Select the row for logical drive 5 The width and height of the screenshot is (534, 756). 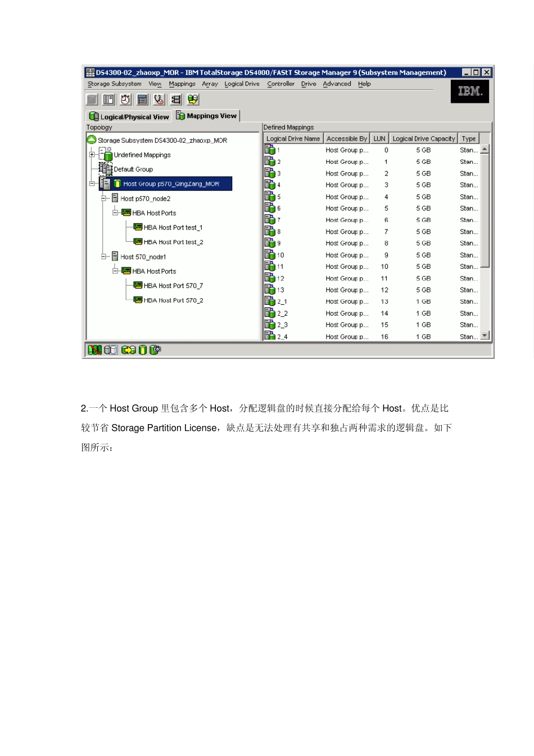(x=372, y=197)
